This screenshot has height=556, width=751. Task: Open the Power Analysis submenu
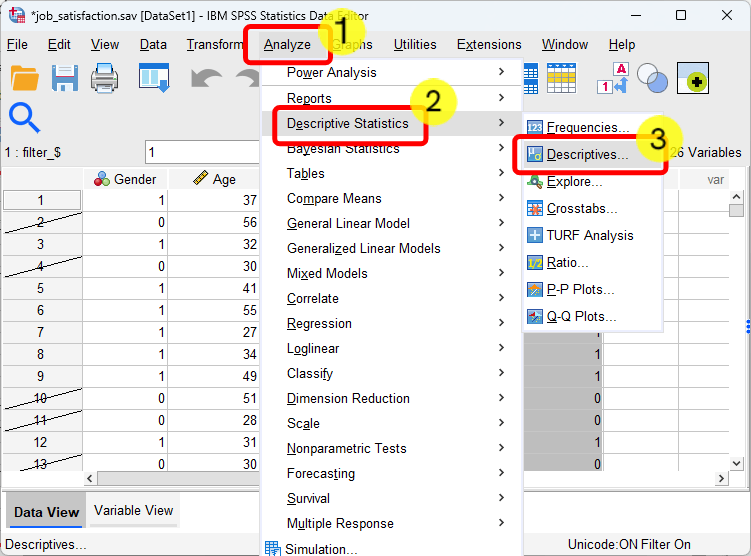pyautogui.click(x=392, y=72)
